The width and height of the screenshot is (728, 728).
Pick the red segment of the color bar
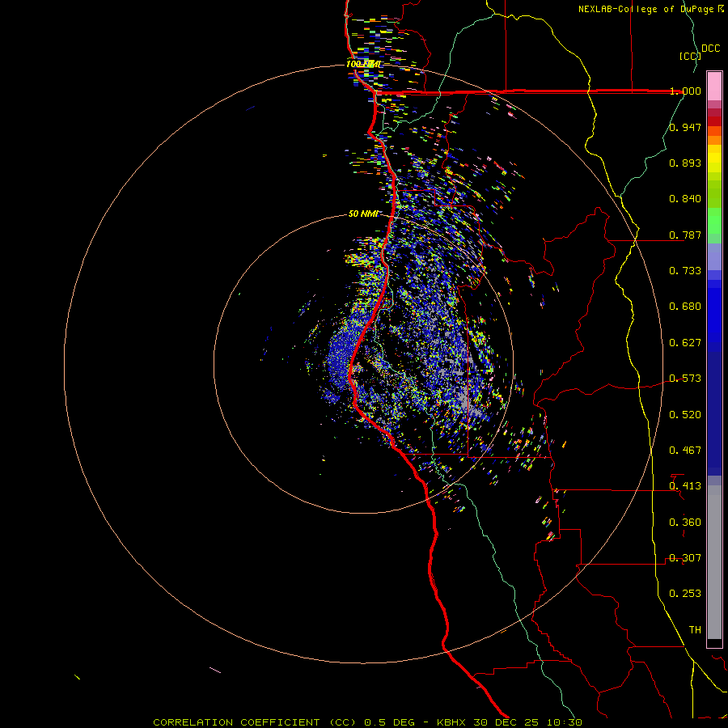[714, 121]
